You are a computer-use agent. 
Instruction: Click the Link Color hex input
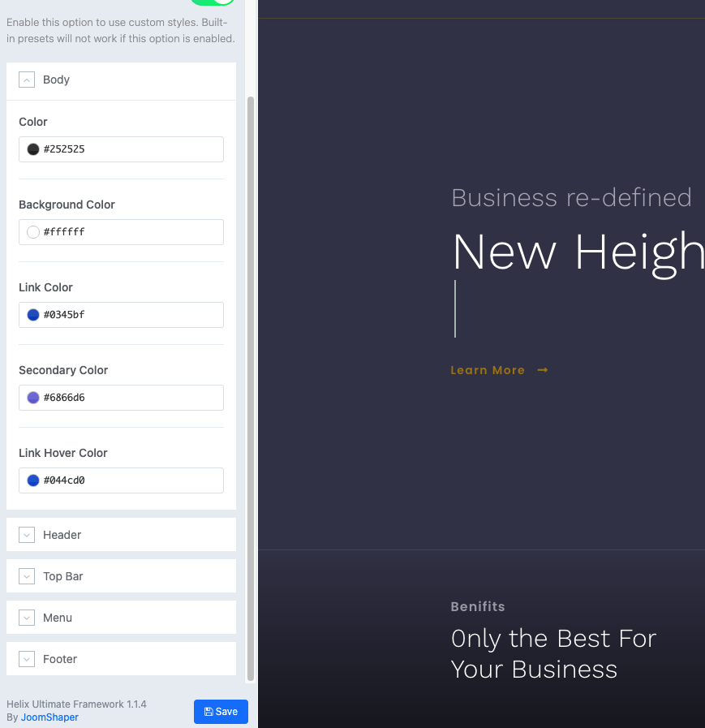click(x=121, y=315)
